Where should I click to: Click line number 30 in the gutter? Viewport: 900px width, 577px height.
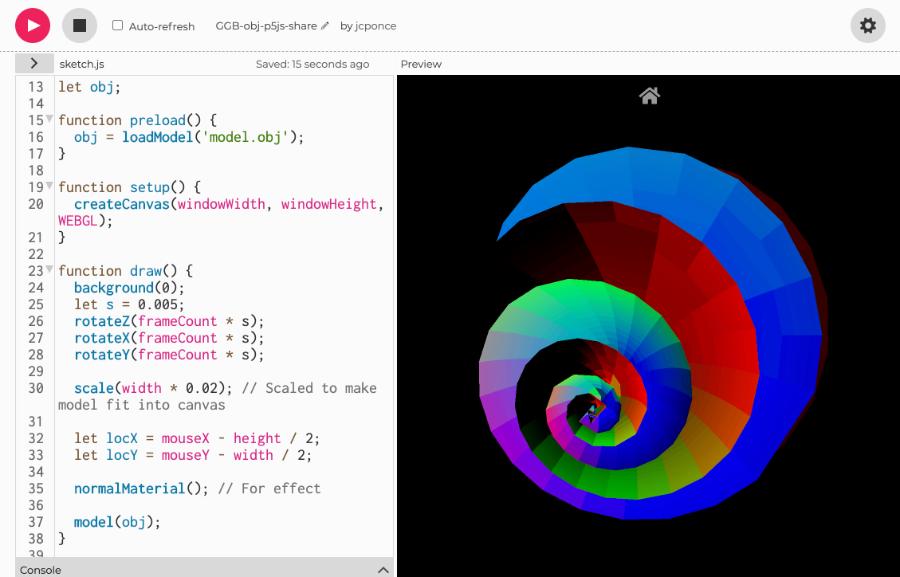36,388
